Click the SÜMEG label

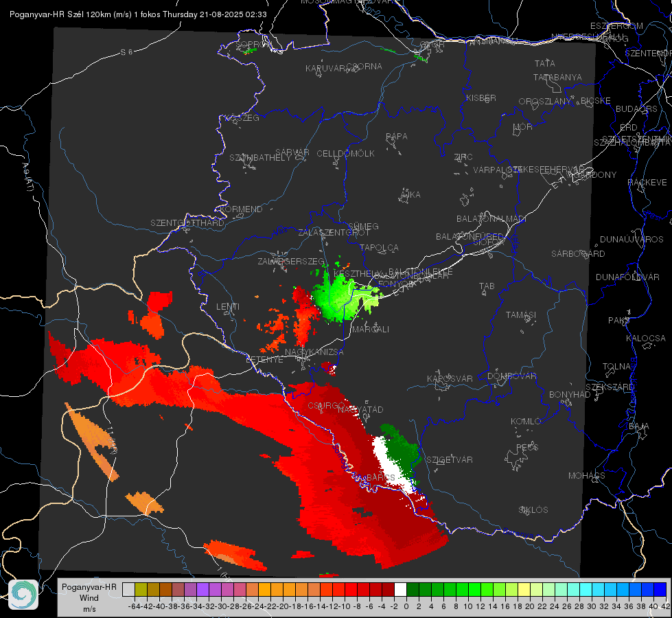363,227
